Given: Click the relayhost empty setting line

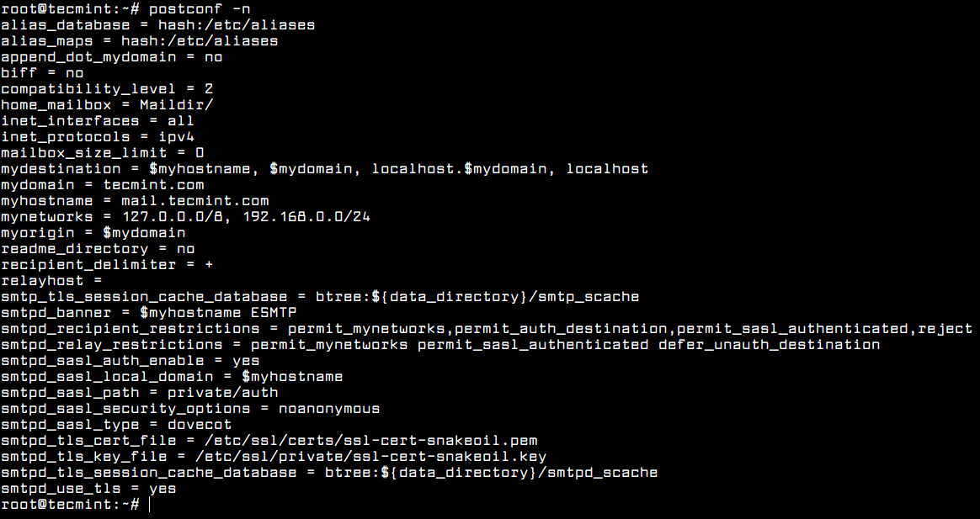Looking at the screenshot, I should point(51,281).
